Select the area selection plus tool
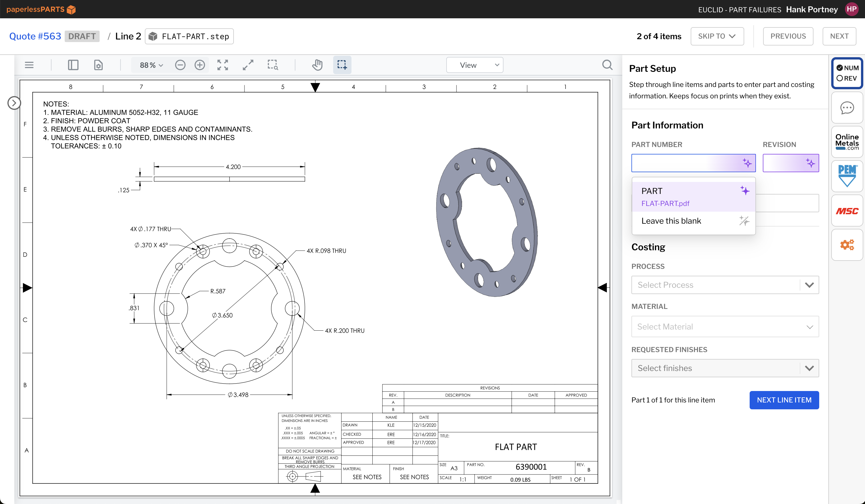This screenshot has height=504, width=865. pos(342,65)
